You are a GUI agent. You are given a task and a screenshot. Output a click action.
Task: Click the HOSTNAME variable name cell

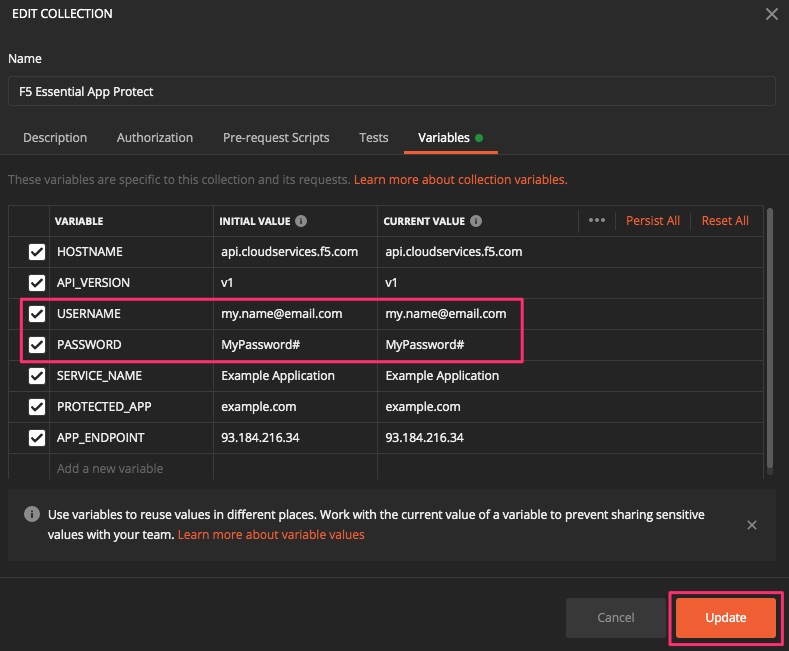pos(131,252)
